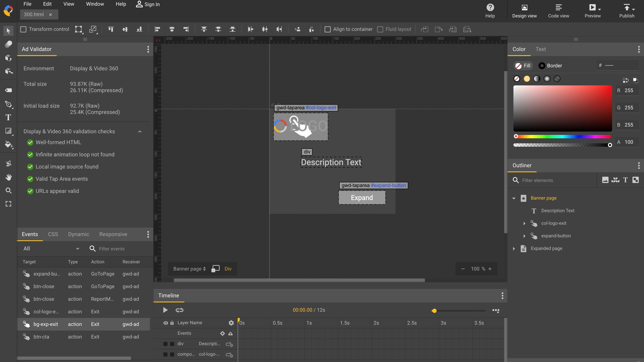Select the Tag tool
This screenshot has height=362, width=644.
pos(8,90)
